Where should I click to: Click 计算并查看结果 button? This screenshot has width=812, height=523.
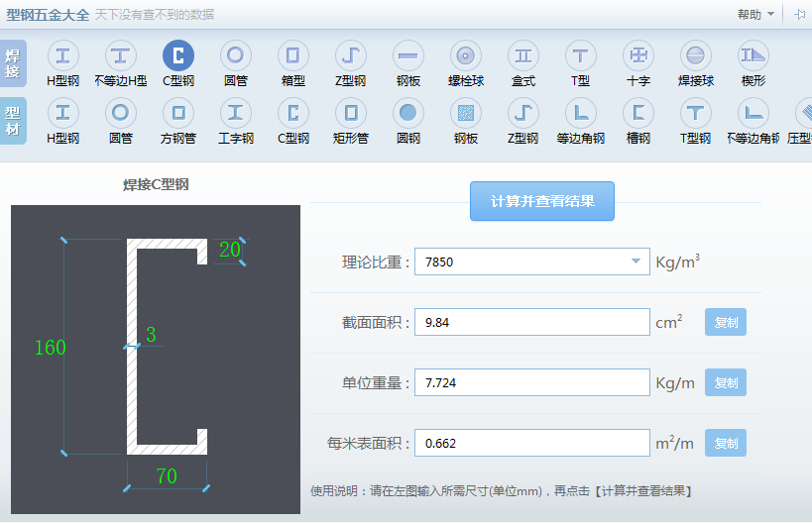[542, 201]
